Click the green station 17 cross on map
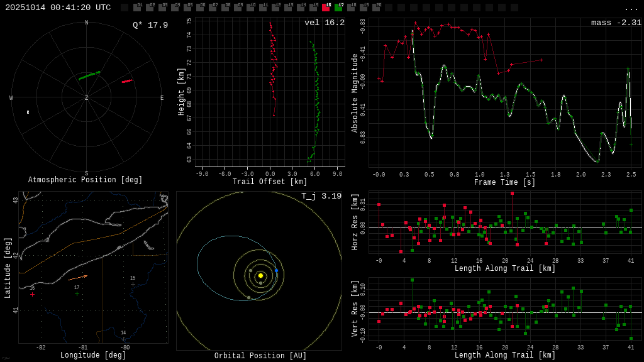The height and width of the screenshot is (362, 644). [x=77, y=293]
